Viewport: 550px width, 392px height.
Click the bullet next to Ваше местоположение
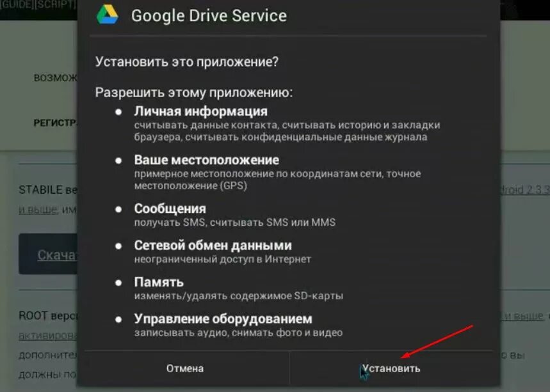pyautogui.click(x=118, y=161)
